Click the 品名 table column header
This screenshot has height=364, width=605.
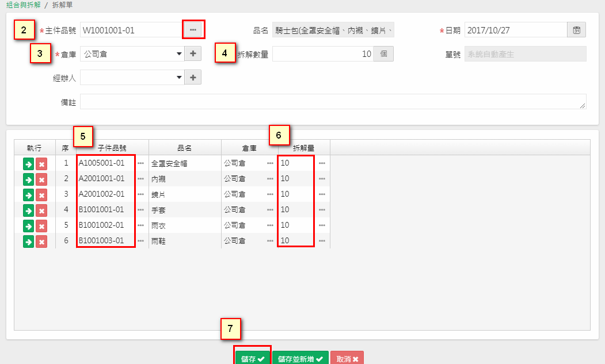point(185,148)
